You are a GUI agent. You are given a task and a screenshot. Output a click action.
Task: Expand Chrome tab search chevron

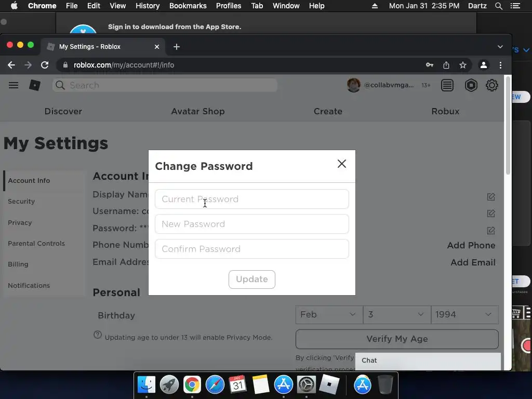point(500,47)
